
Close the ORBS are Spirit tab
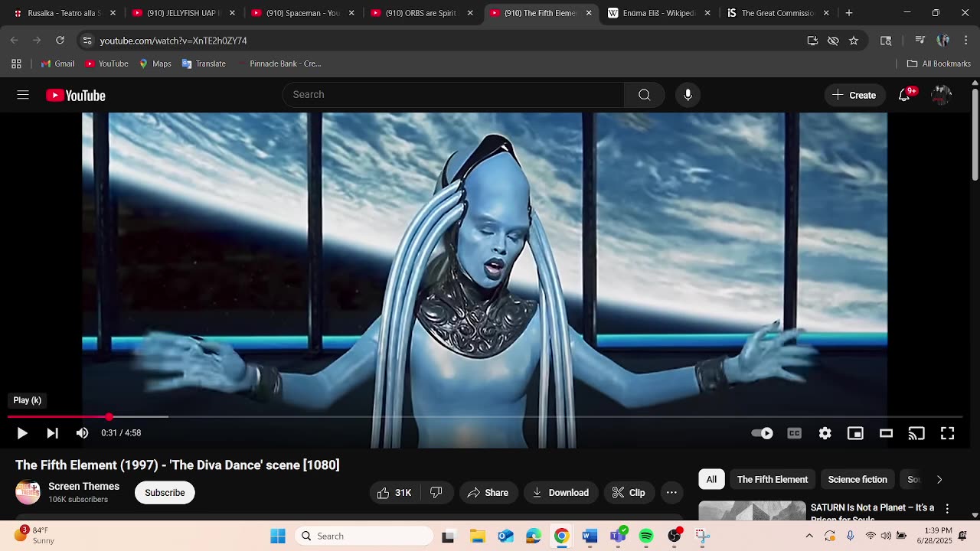[470, 13]
